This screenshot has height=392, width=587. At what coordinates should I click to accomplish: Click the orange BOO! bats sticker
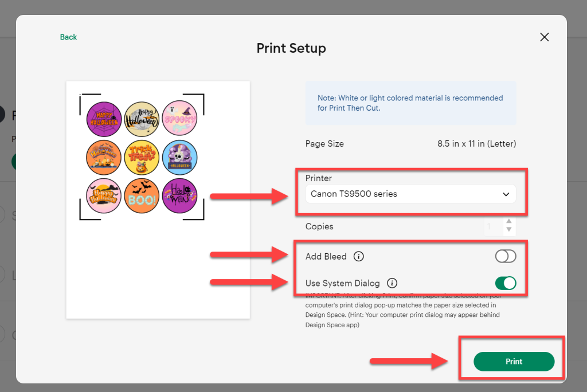142,196
